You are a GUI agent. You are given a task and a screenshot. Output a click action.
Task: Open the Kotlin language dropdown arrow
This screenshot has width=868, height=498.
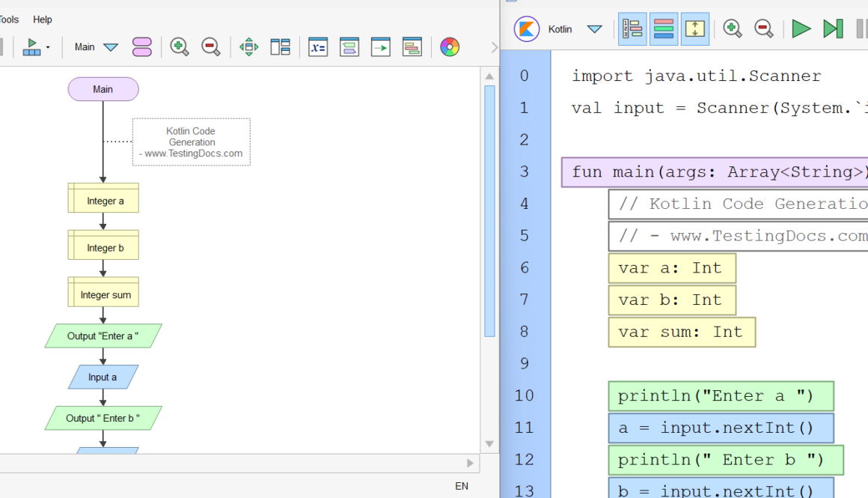[595, 28]
